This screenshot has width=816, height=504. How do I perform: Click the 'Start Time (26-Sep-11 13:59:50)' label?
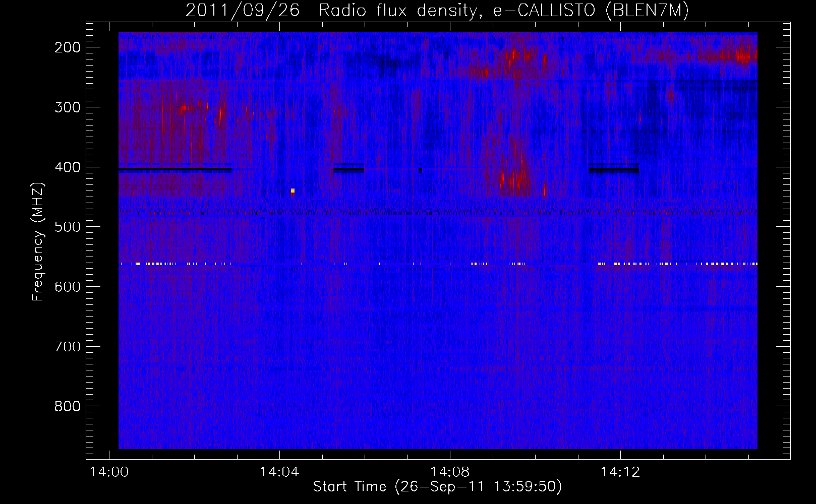pos(437,487)
